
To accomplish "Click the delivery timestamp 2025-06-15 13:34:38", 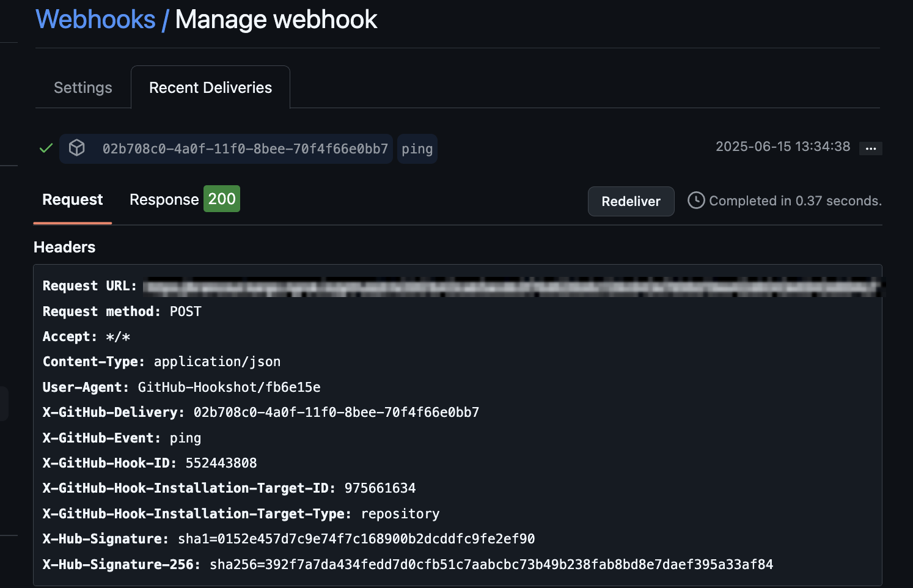I will [x=782, y=147].
